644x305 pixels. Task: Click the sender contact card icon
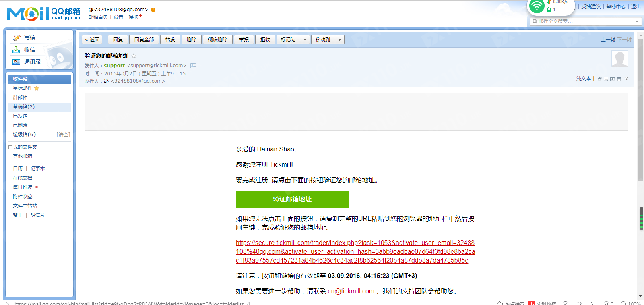(194, 66)
